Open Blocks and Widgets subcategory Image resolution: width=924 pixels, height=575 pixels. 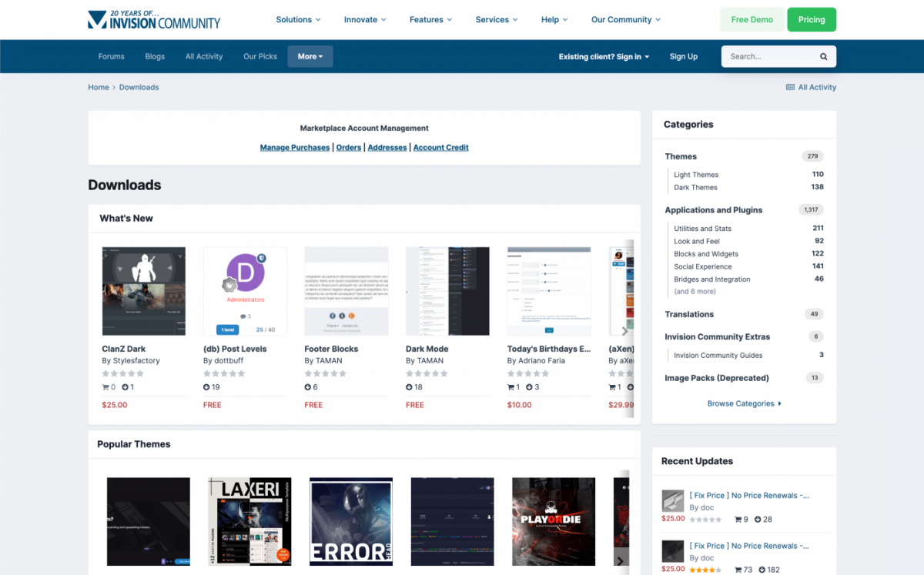(706, 254)
